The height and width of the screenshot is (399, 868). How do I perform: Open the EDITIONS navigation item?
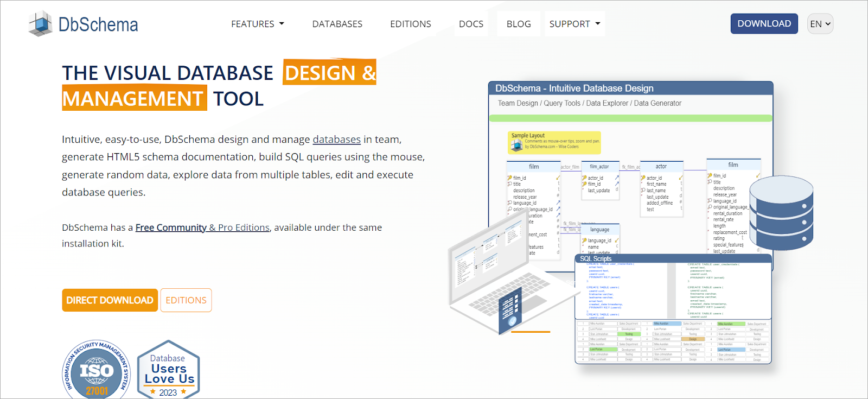411,24
